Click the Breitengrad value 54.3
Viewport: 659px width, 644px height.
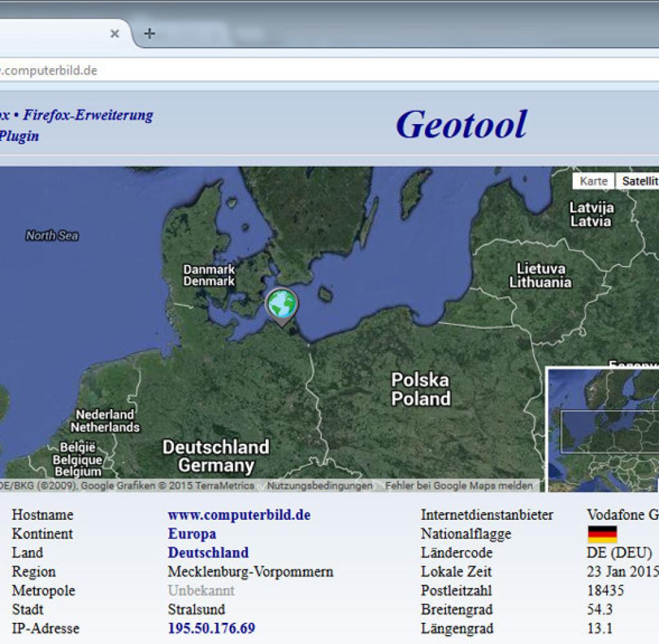point(600,609)
